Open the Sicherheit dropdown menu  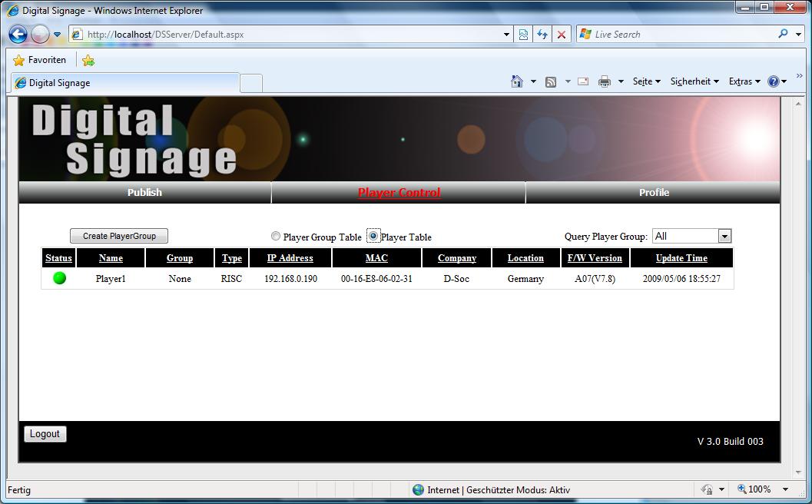pos(694,81)
